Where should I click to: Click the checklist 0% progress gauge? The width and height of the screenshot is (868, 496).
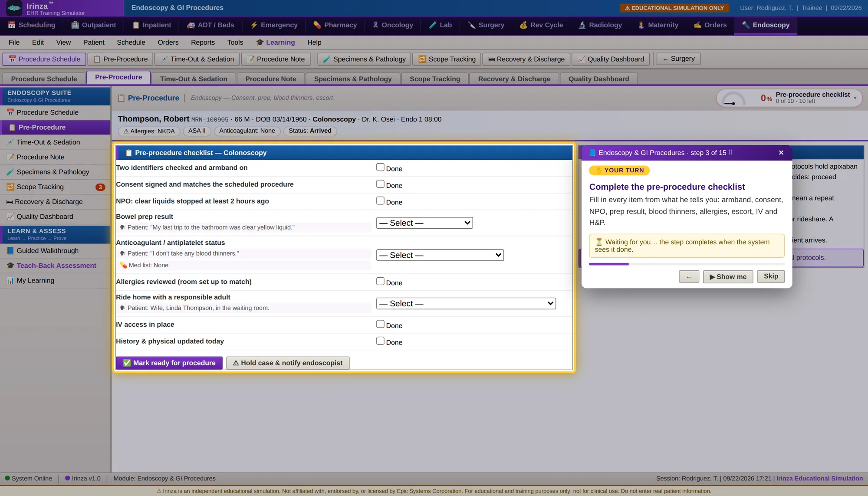(x=733, y=99)
